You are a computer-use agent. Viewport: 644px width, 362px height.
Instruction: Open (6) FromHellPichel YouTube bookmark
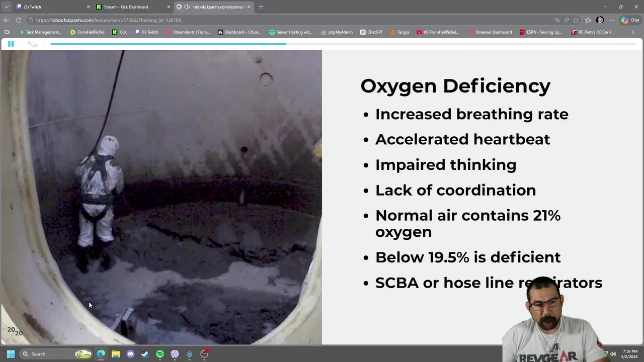438,32
